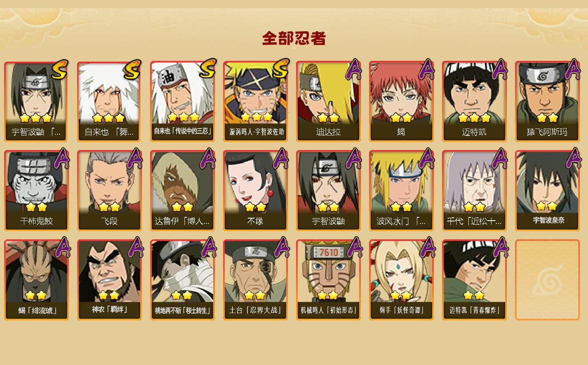588x365 pixels.
Task: Select the 纲手「妖怪奇谭」 card
Action: pyautogui.click(x=401, y=280)
